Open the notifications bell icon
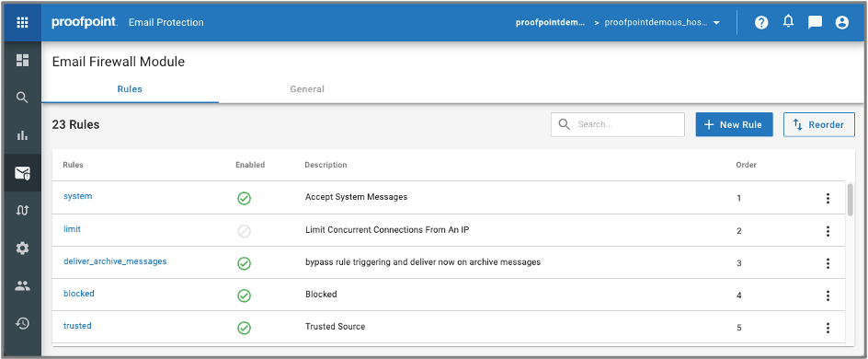Image resolution: width=868 pixels, height=359 pixels. click(x=788, y=22)
